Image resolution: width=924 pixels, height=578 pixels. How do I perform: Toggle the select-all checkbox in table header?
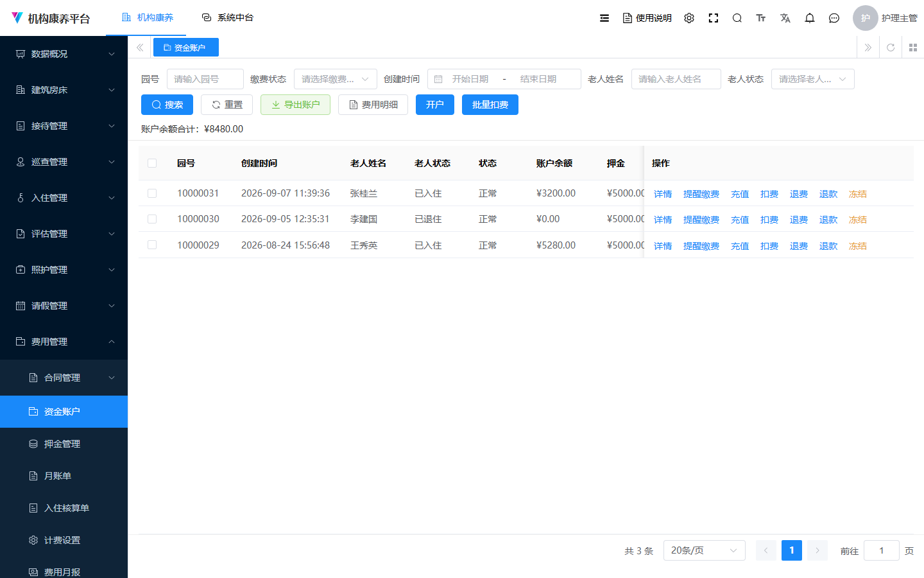tap(152, 163)
